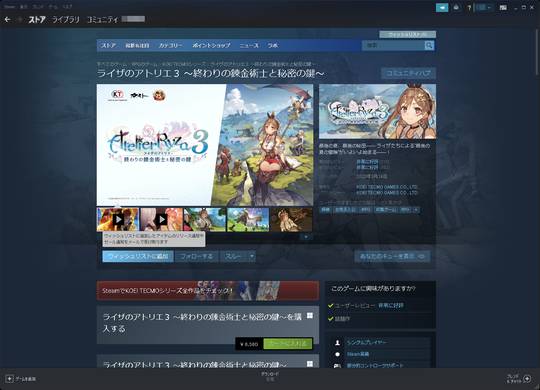Expand the ignore (スルー) dropdown arrow
This screenshot has width=540, height=390.
click(251, 256)
